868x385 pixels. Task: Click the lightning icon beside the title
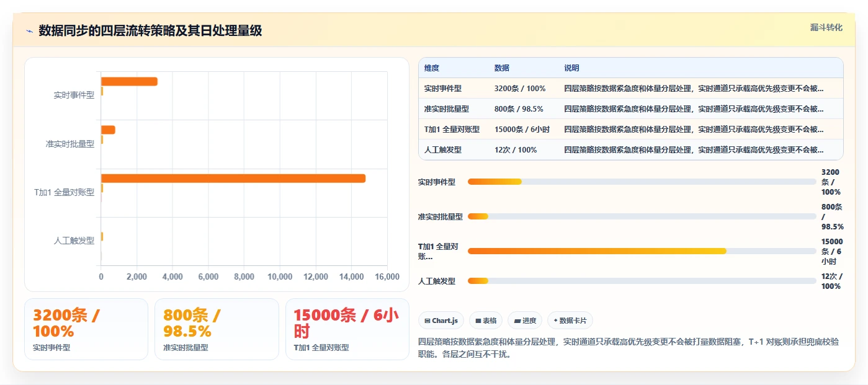point(29,31)
